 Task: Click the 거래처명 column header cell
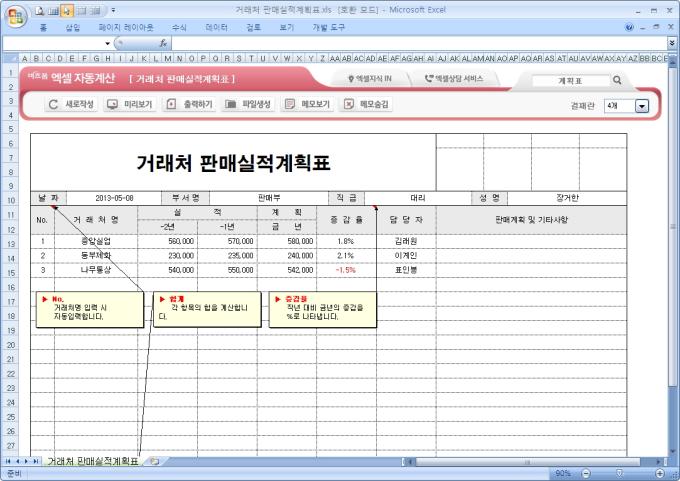tap(96, 220)
